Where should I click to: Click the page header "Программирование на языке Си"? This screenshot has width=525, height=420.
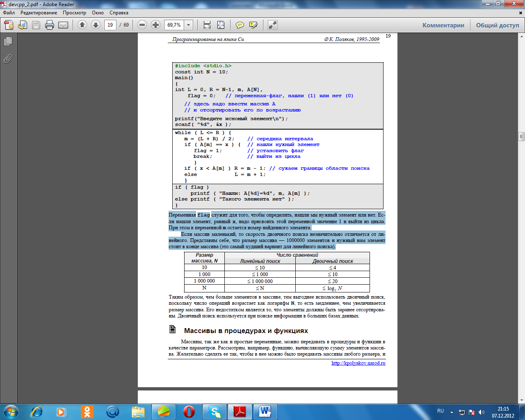[208, 39]
